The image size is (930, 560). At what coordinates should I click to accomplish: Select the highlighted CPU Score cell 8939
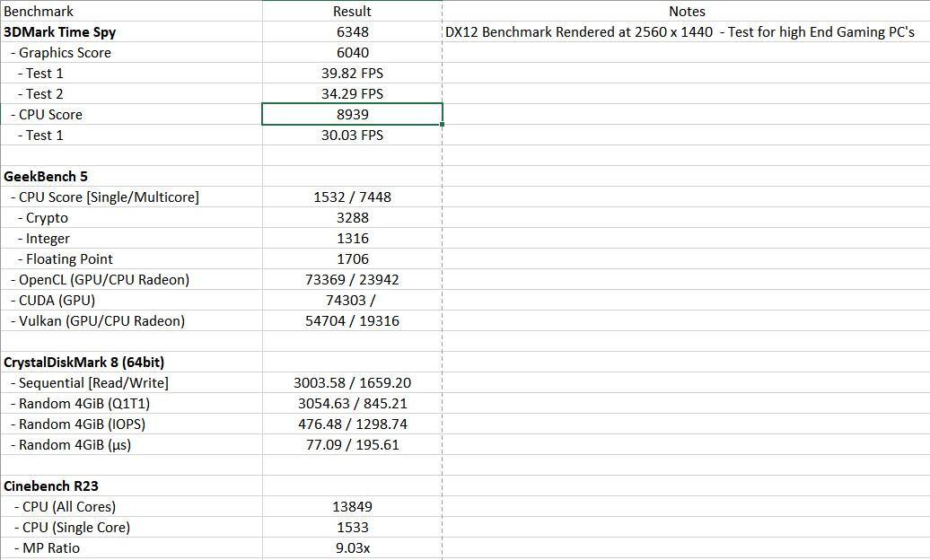pos(352,115)
